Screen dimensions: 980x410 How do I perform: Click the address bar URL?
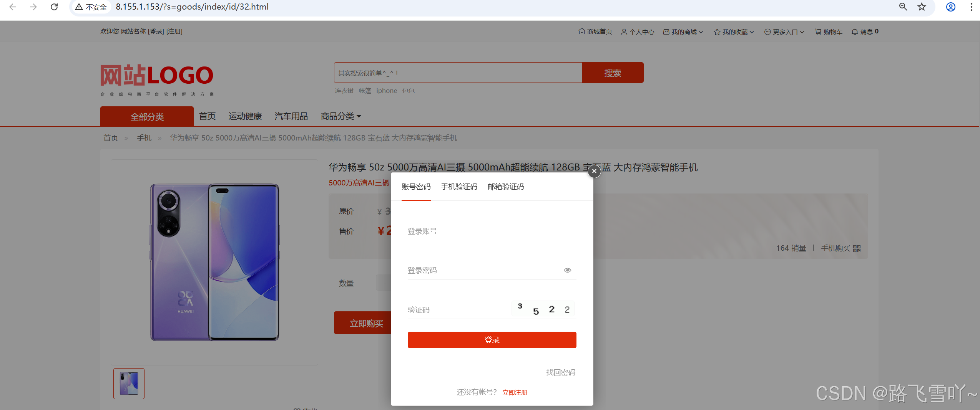tap(192, 7)
